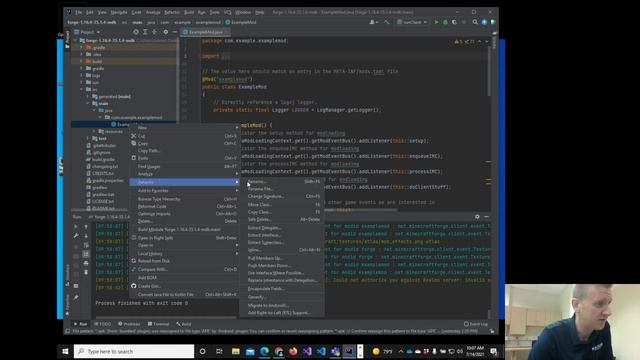Open the Build menu in the menu bar
The image size is (640, 360).
pos(189,12)
